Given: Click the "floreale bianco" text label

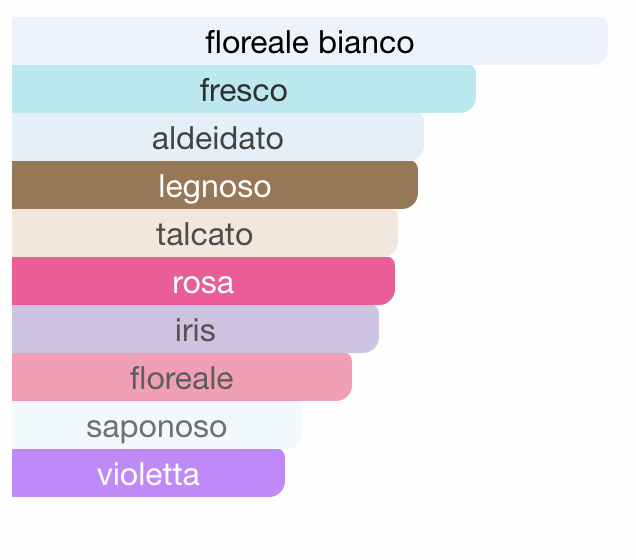Looking at the screenshot, I should [x=310, y=42].
